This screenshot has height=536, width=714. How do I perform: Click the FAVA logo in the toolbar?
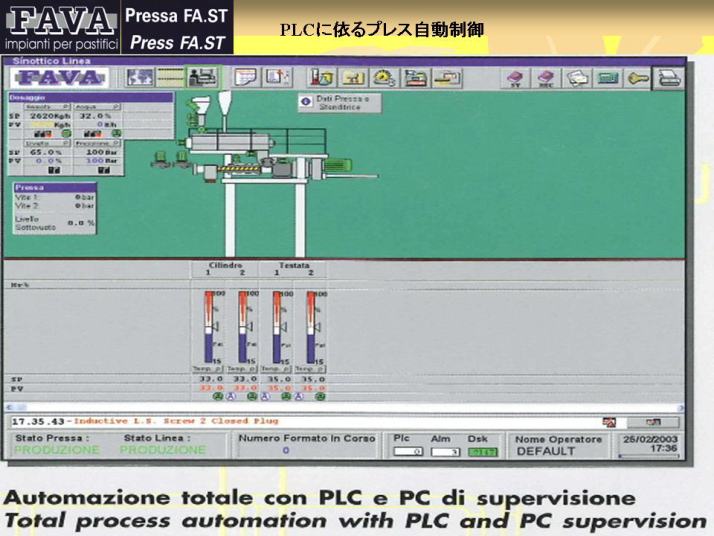click(x=60, y=77)
